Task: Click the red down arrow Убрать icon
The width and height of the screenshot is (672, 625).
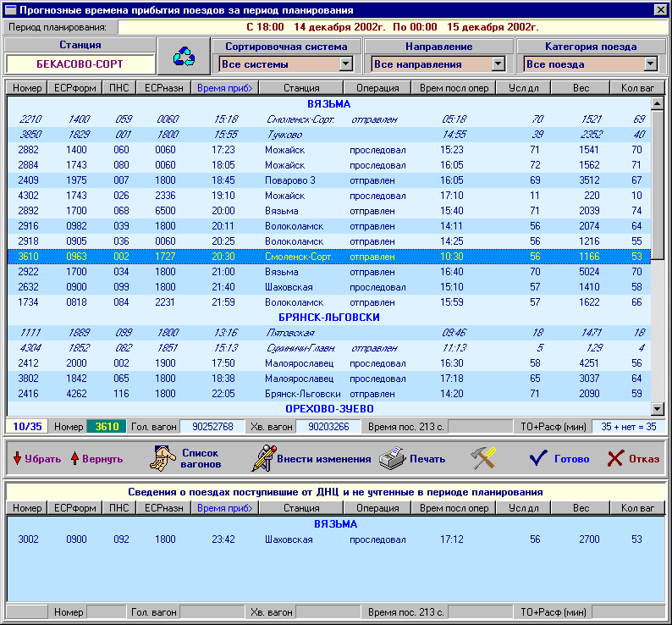Action: coord(17,458)
